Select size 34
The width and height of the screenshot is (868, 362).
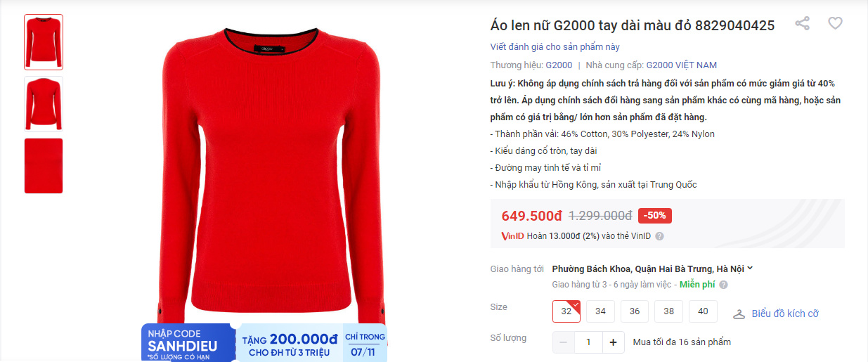pos(601,311)
